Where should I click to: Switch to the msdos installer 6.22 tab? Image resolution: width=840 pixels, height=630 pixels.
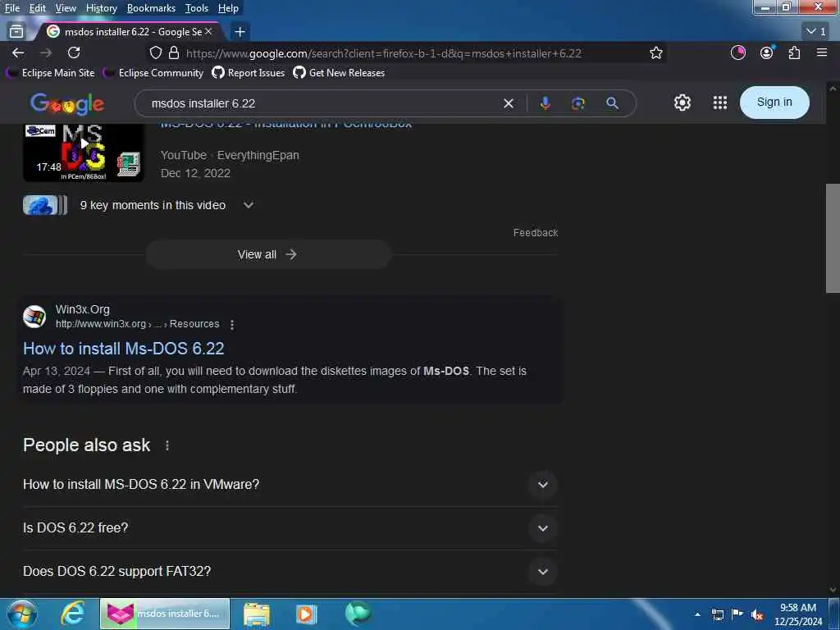tap(129, 32)
